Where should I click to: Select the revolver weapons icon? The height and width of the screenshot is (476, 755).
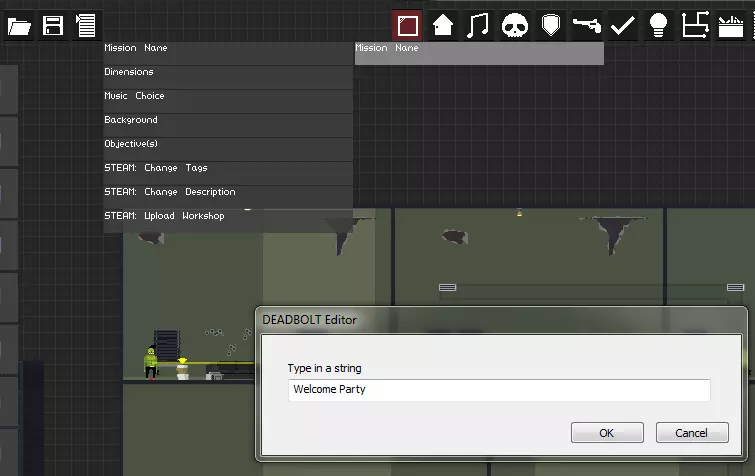coord(586,26)
